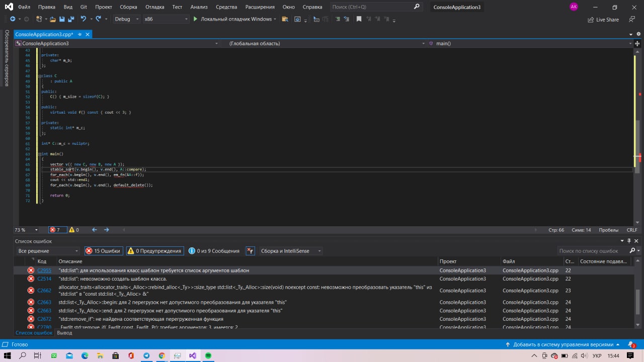Toggle the bookmark icon in toolbar
This screenshot has height=362, width=644.
(x=359, y=19)
